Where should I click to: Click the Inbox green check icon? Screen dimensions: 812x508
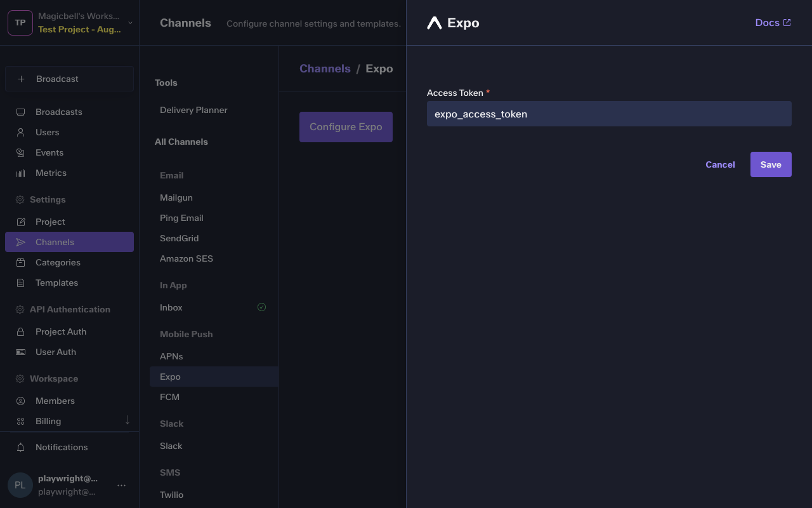(x=261, y=307)
